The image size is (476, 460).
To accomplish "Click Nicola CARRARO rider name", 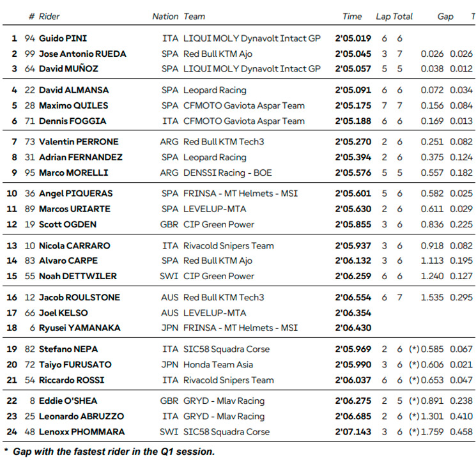I will click(x=75, y=245).
